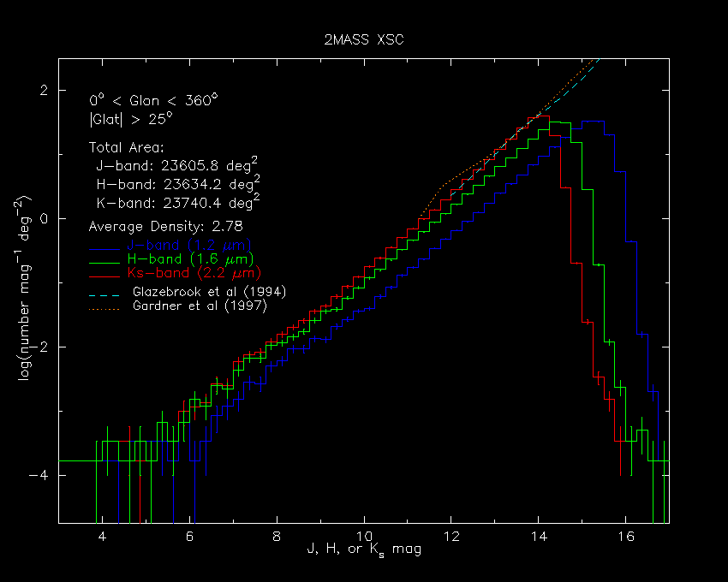Click the x-axis tick label 10
The height and width of the screenshot is (582, 728).
point(364,534)
